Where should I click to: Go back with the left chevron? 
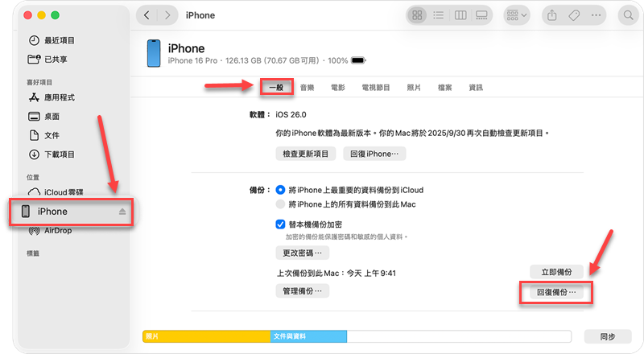click(x=147, y=15)
